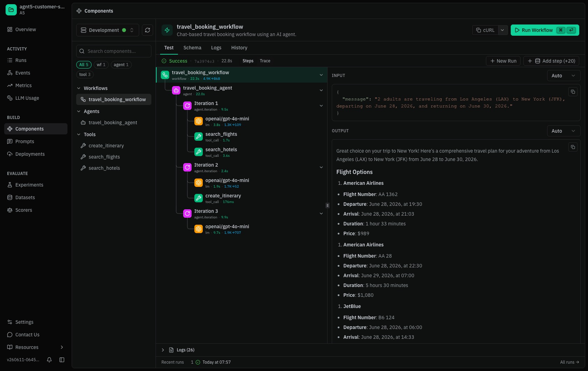Click the Iteration 2 loop icon
Image resolution: width=588 pixels, height=371 pixels.
coord(187,167)
